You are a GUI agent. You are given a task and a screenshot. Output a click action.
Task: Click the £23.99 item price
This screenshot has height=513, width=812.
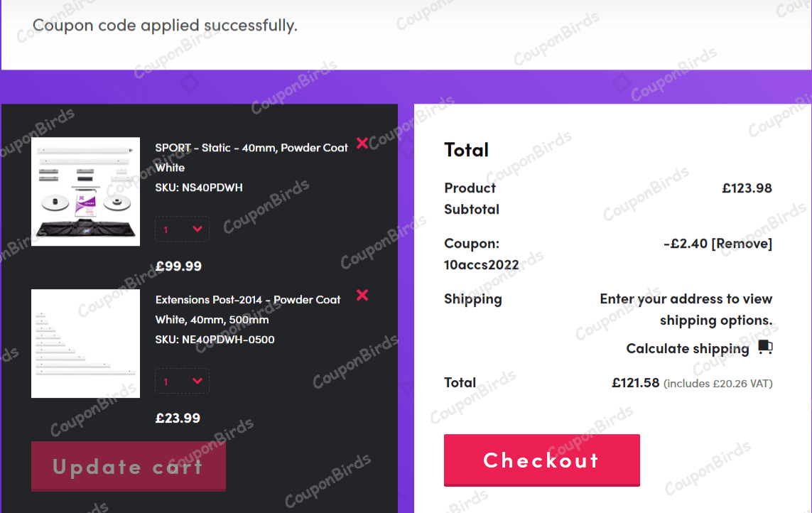(x=178, y=418)
